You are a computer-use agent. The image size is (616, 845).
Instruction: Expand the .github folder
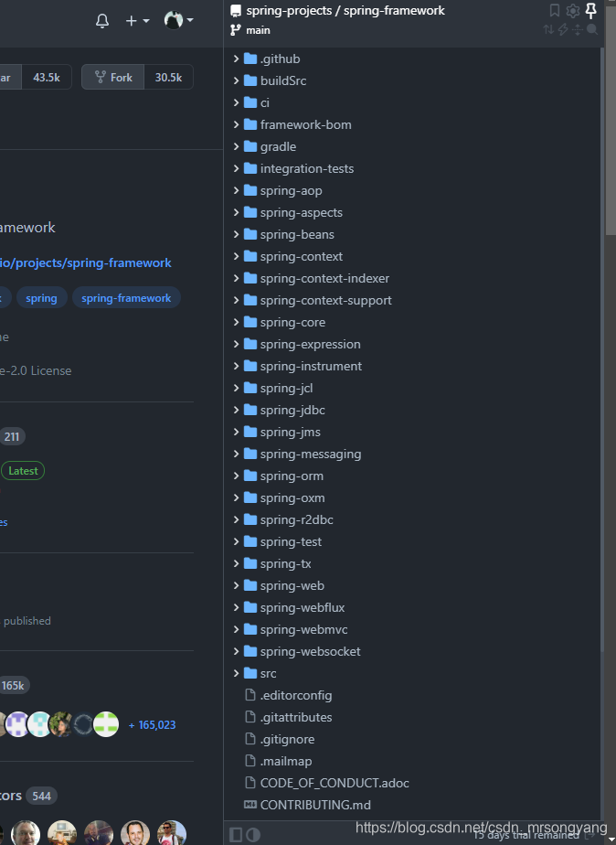(x=237, y=59)
